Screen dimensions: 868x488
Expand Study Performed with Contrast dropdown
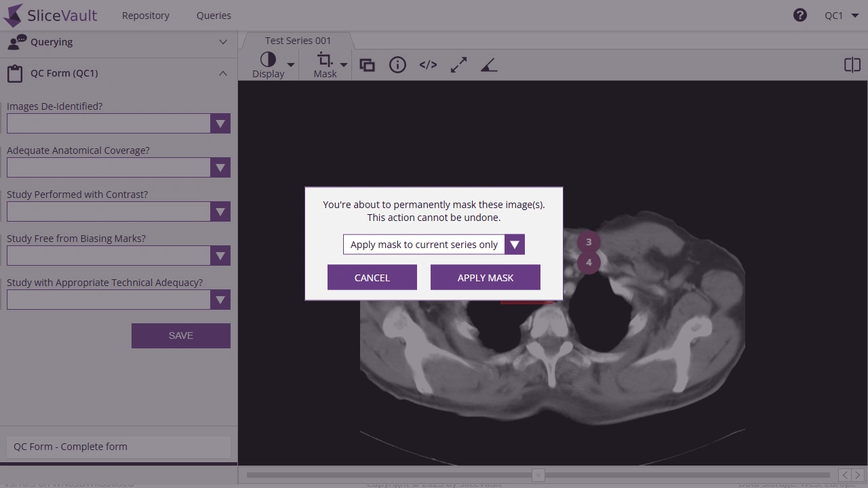(119, 211)
